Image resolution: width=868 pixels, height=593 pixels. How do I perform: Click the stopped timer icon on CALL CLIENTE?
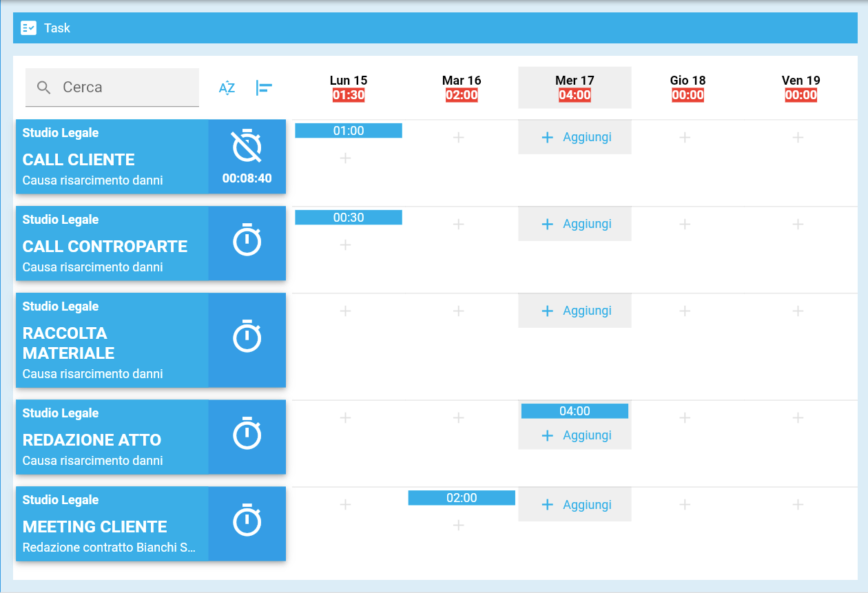tap(247, 145)
